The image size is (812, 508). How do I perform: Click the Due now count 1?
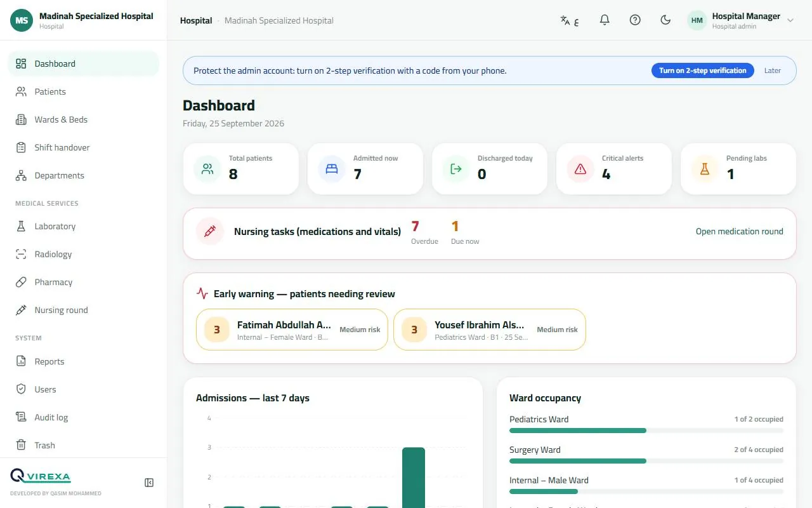(455, 226)
